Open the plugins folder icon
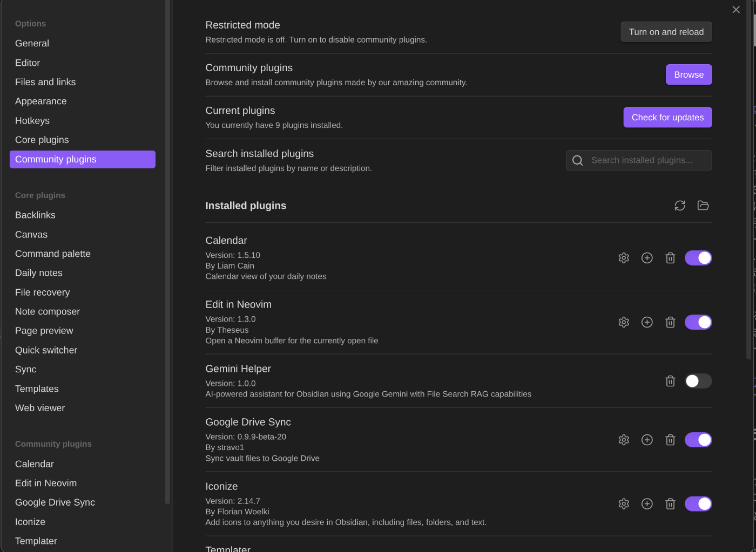Image resolution: width=756 pixels, height=552 pixels. (703, 206)
